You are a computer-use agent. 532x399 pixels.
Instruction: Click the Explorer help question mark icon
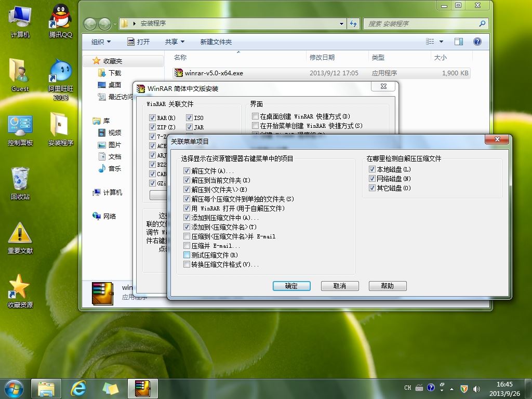477,42
